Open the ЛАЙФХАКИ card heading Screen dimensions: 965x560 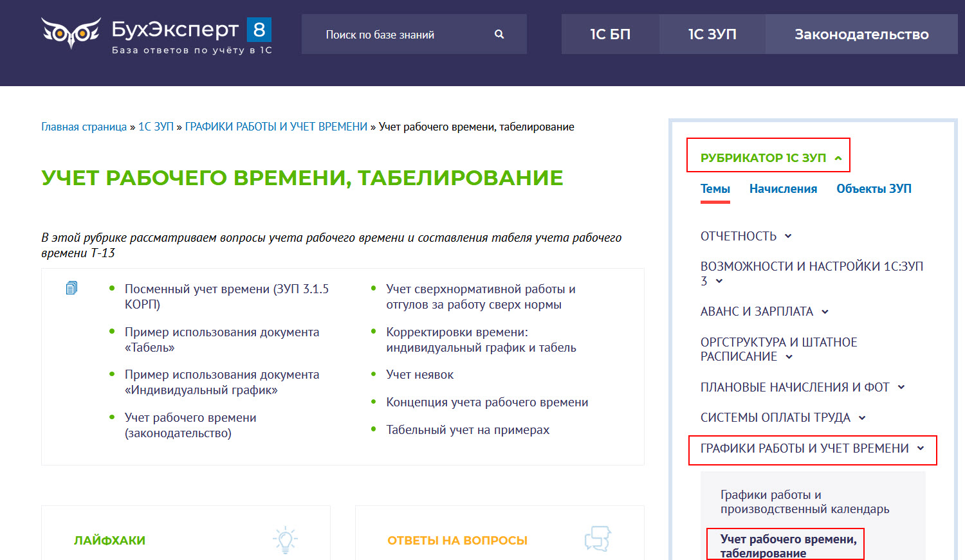click(x=109, y=540)
